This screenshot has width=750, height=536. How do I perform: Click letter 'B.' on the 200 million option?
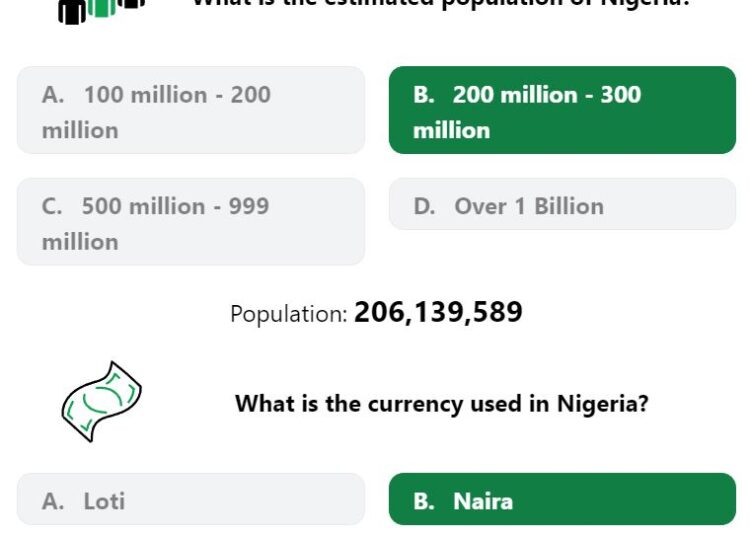[424, 95]
